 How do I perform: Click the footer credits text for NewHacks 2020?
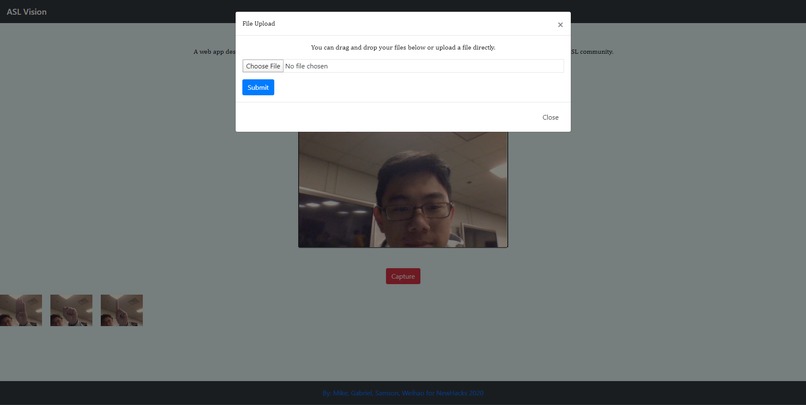click(403, 393)
